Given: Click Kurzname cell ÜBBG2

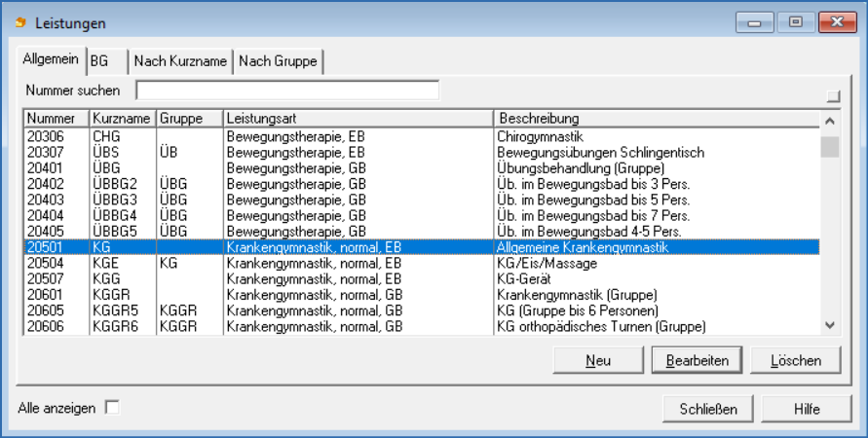Looking at the screenshot, I should pos(115,184).
